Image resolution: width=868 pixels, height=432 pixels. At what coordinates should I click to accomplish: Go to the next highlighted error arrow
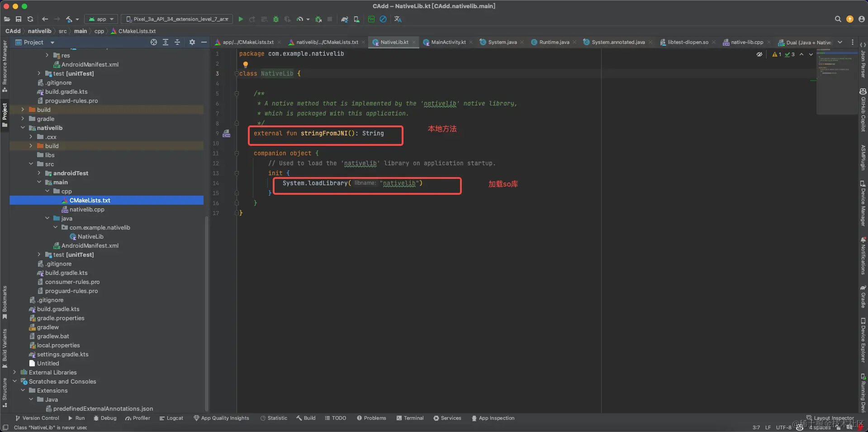click(x=811, y=54)
